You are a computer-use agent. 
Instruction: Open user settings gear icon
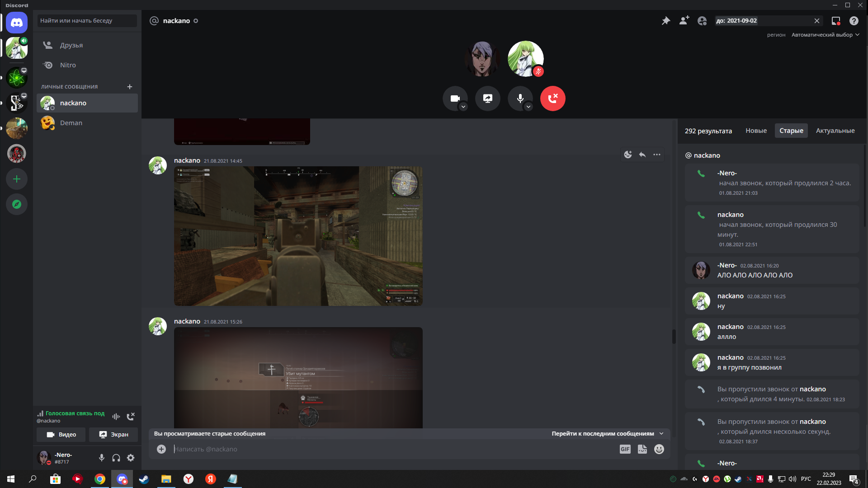coord(131,458)
